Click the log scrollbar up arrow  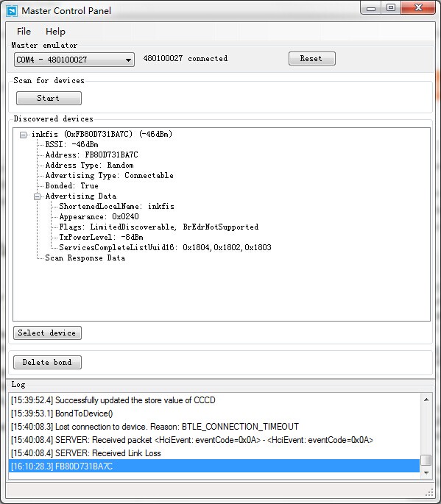pyautogui.click(x=426, y=400)
